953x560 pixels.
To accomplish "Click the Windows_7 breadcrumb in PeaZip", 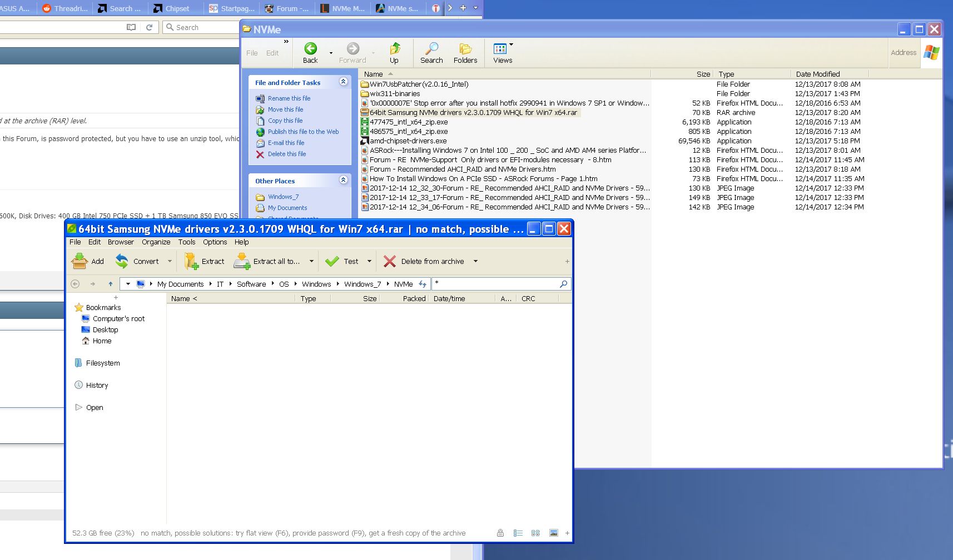I will 363,284.
